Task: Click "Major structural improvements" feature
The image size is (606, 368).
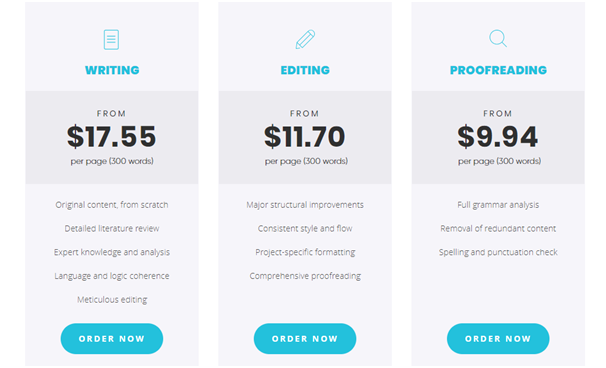Action: (305, 205)
